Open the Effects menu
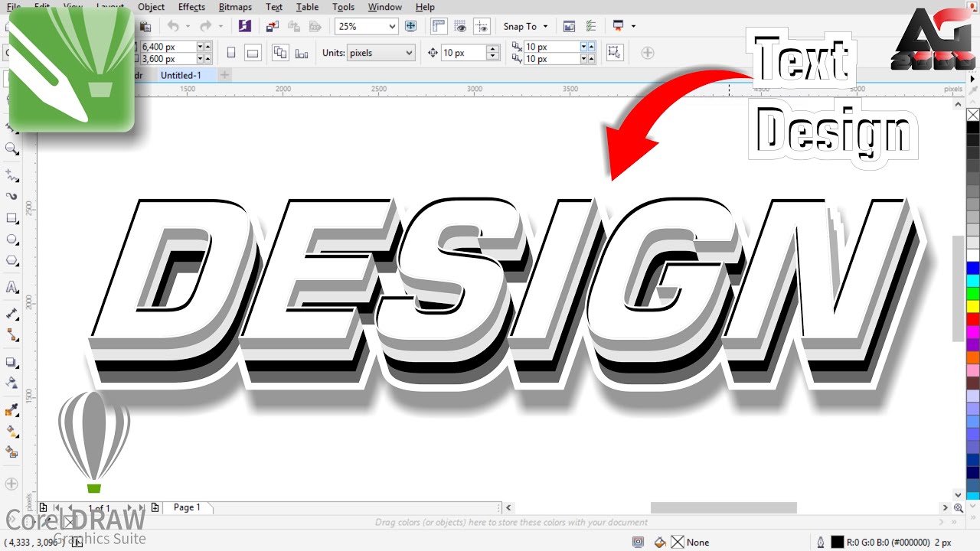This screenshot has height=551, width=980. 191,7
